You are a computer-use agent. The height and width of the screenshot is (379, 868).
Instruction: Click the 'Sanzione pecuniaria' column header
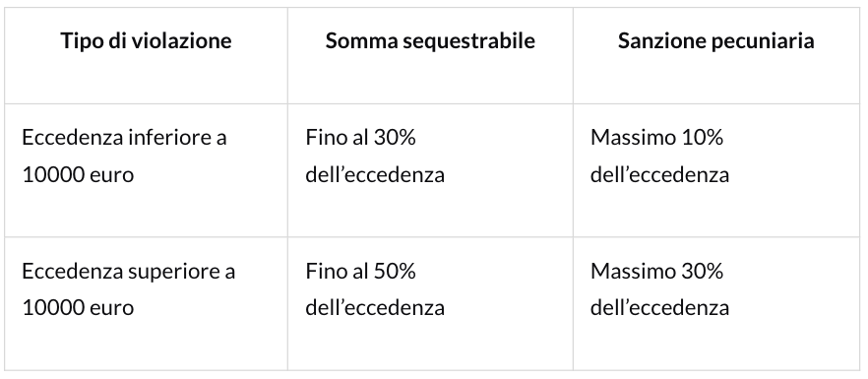coord(715,41)
